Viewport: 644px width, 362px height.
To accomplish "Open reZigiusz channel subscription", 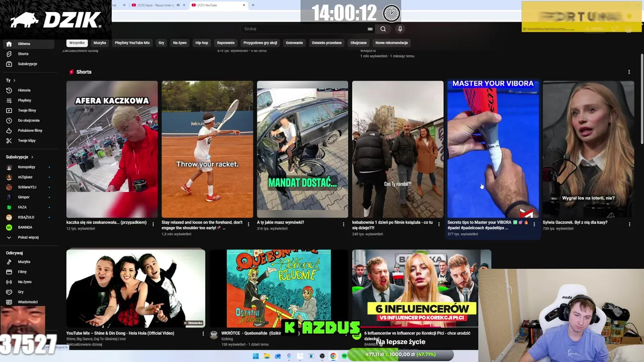I will [x=28, y=177].
